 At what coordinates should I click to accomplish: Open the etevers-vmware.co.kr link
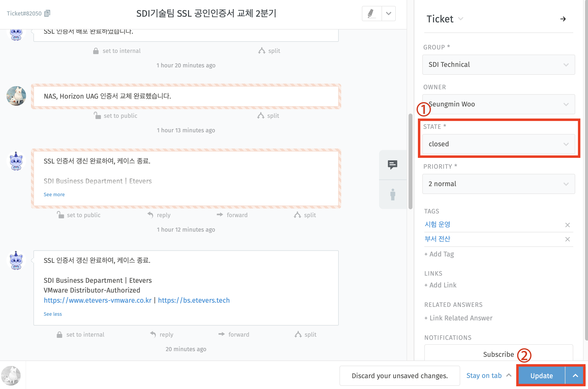[97, 300]
